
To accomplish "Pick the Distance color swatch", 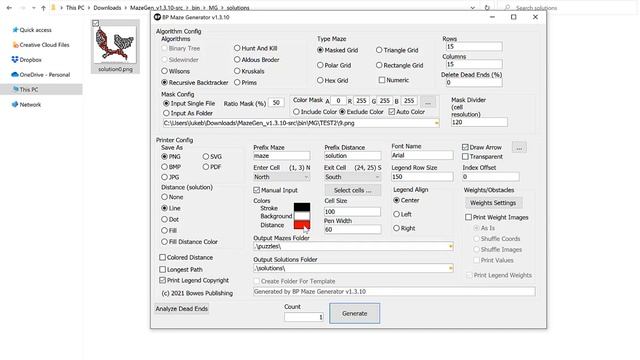I will click(302, 225).
